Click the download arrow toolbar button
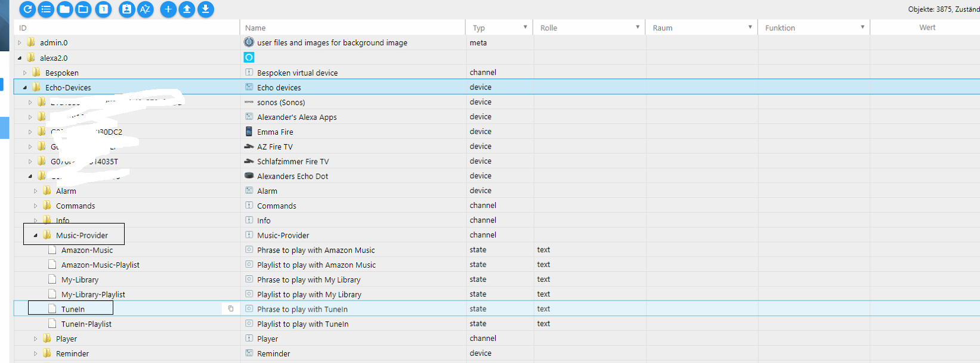The height and width of the screenshot is (363, 980). (205, 9)
